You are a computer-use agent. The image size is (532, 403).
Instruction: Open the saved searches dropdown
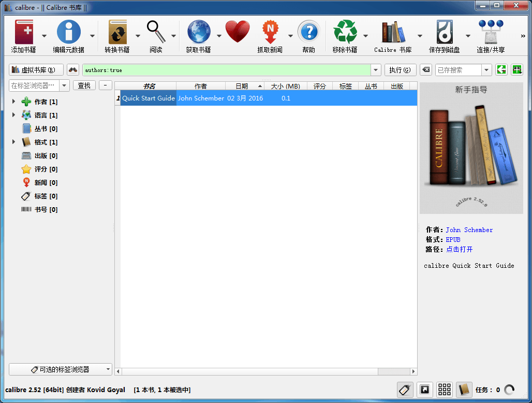(x=486, y=70)
